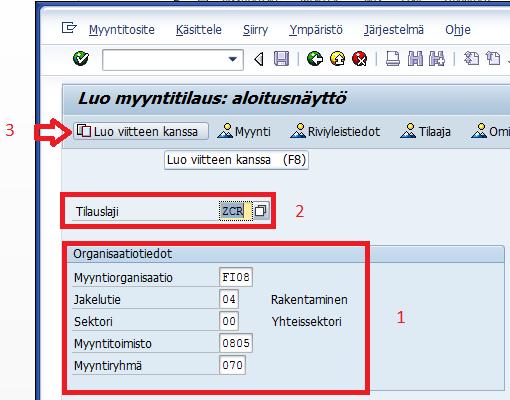Click the Myyntiryhmä field 070

click(232, 365)
